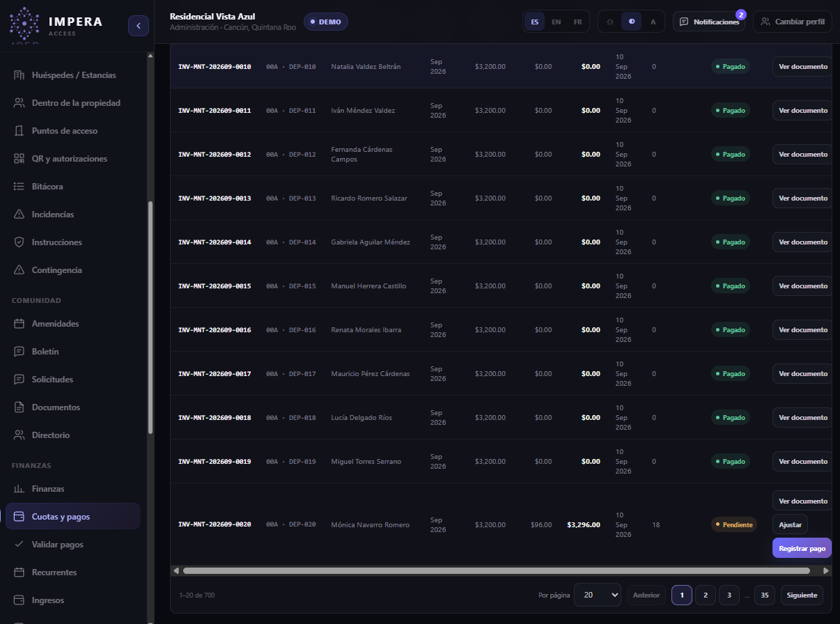
Task: Switch language to FR
Action: 578,22
